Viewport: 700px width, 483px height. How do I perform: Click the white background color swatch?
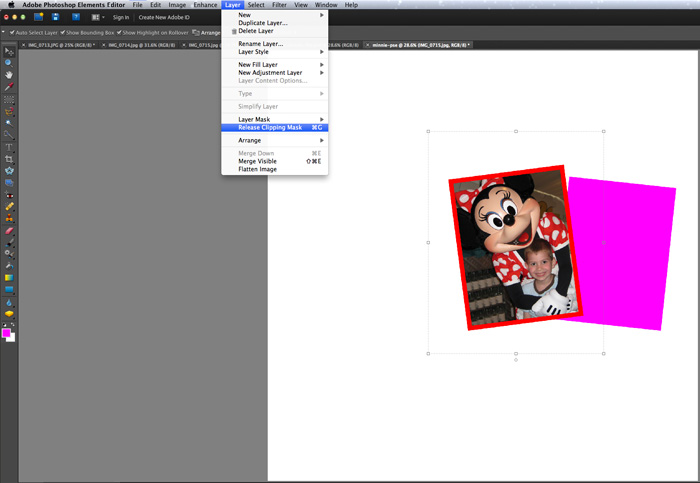tap(12, 338)
